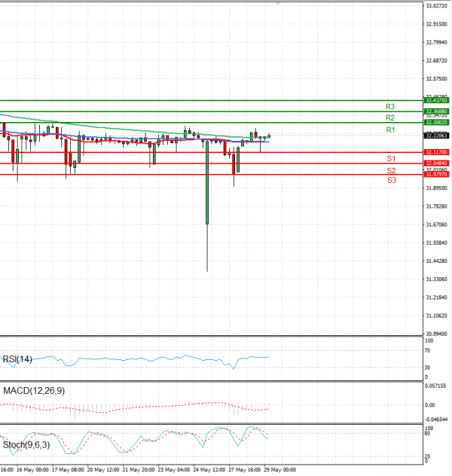This screenshot has width=452, height=476.
Task: Click the 31.89500 price axis value
Action: coord(436,188)
